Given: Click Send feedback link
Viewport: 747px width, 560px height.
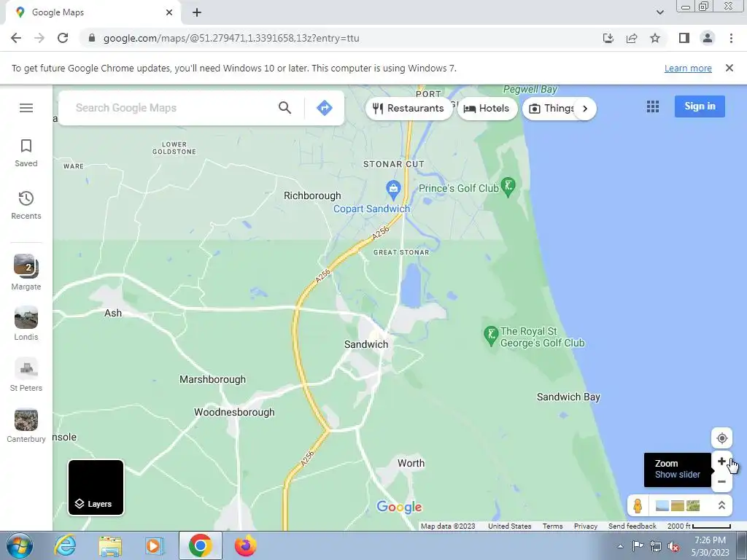Looking at the screenshot, I should pyautogui.click(x=632, y=526).
